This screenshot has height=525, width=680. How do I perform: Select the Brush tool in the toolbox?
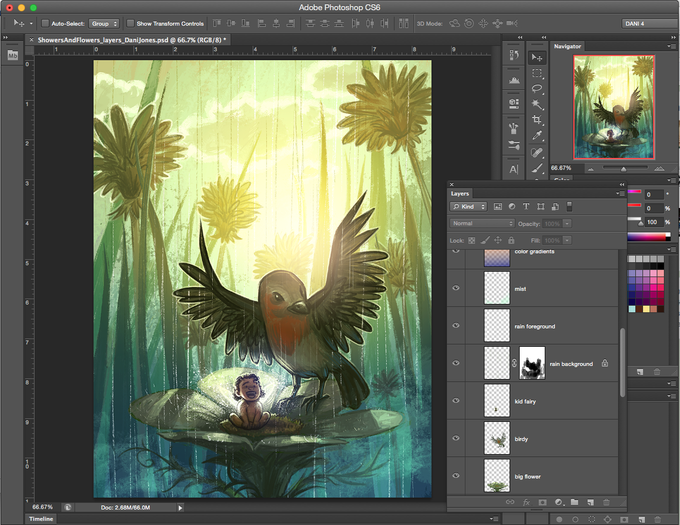(x=537, y=168)
